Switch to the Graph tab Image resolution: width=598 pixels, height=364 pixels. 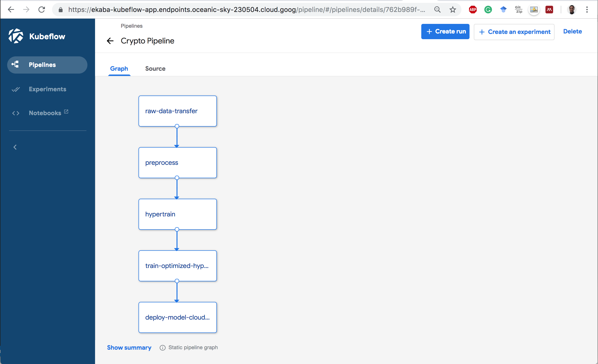click(x=119, y=69)
